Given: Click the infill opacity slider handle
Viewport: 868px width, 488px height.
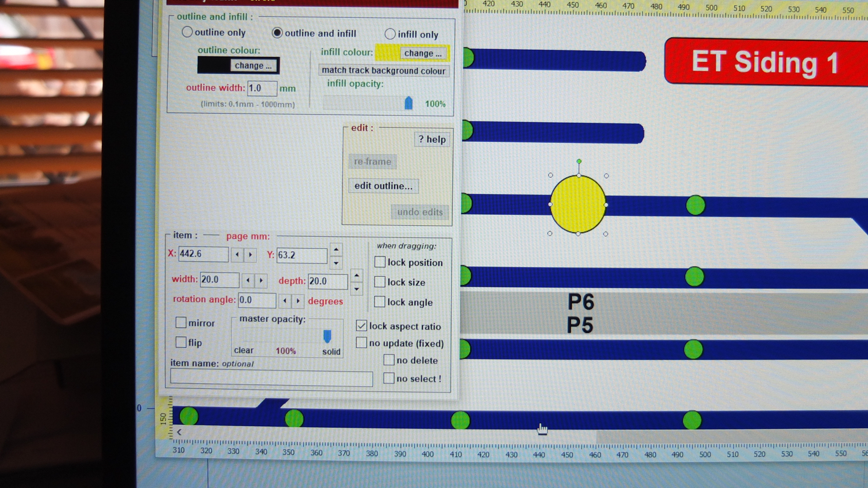Looking at the screenshot, I should click(409, 103).
